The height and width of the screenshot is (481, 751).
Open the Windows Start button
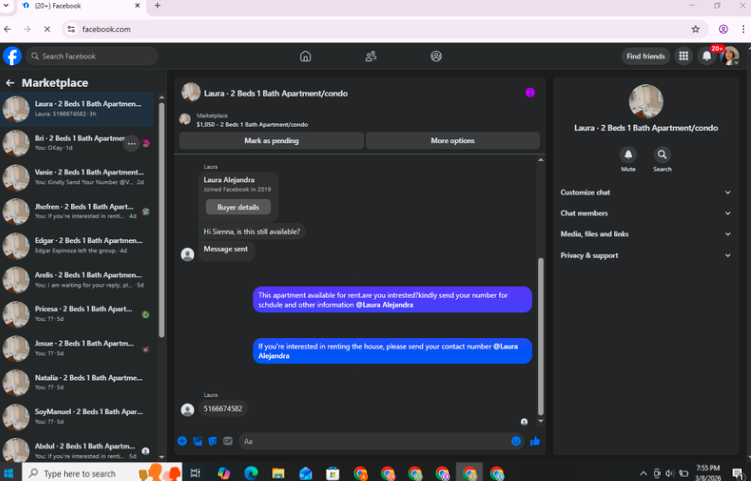pos(9,473)
